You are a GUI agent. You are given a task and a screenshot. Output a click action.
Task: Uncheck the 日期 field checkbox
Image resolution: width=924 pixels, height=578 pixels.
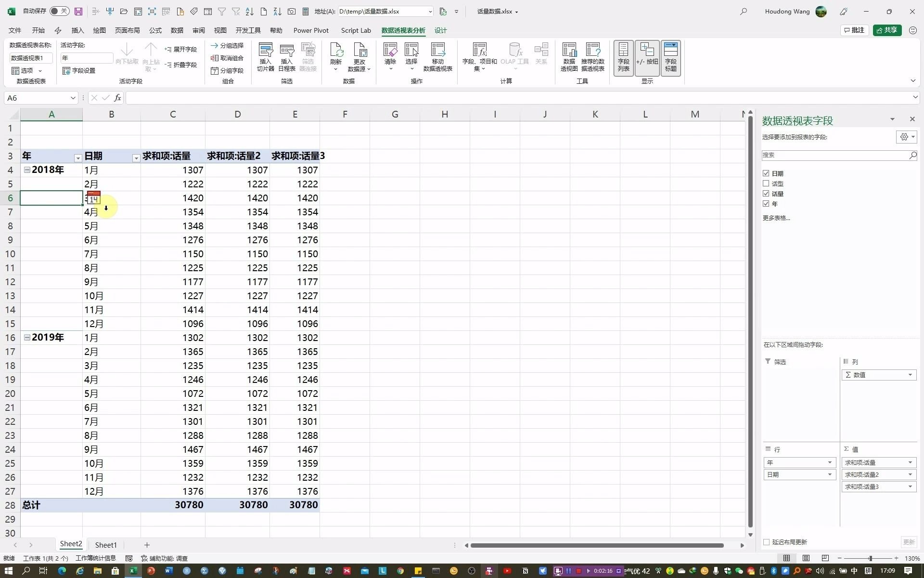click(766, 173)
